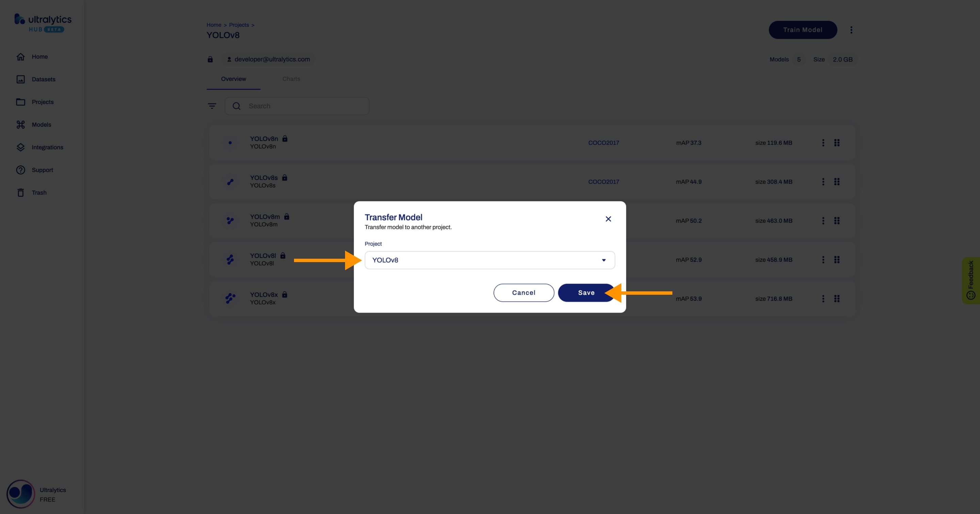Click the Datasets icon in sidebar
This screenshot has height=514, width=980.
tap(20, 79)
